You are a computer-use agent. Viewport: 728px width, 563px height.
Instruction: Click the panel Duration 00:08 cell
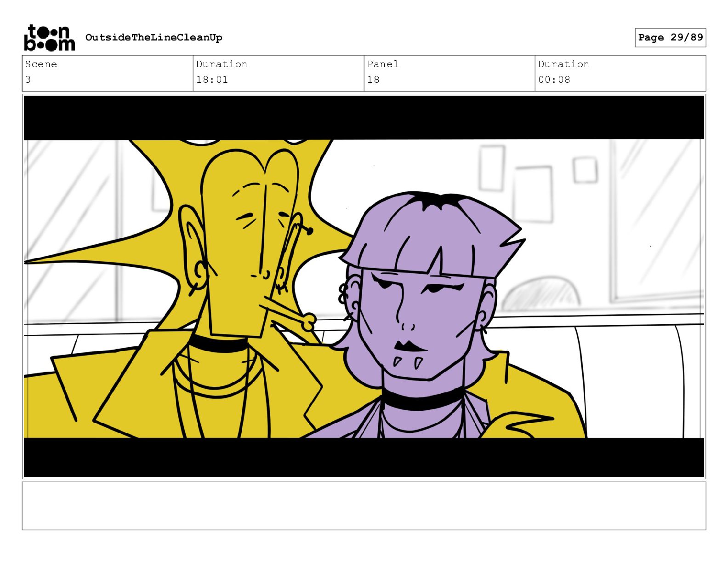620,73
